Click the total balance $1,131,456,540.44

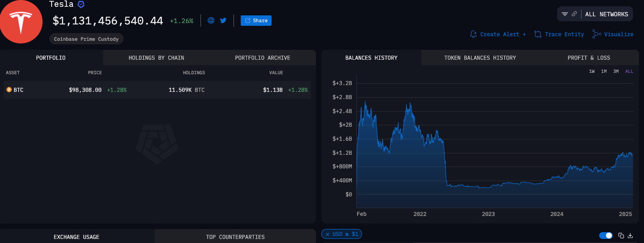108,21
